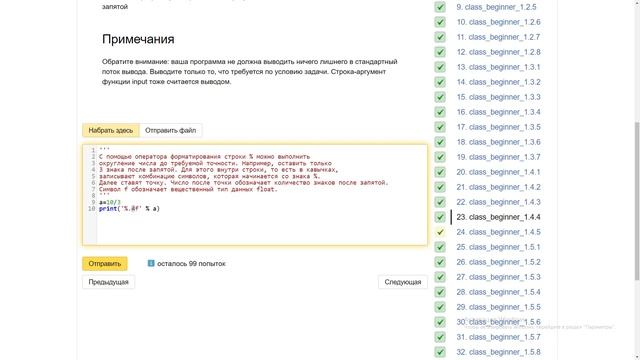Open task 17. class_beginner_1.3.5
The width and height of the screenshot is (640, 360).
point(498,127)
